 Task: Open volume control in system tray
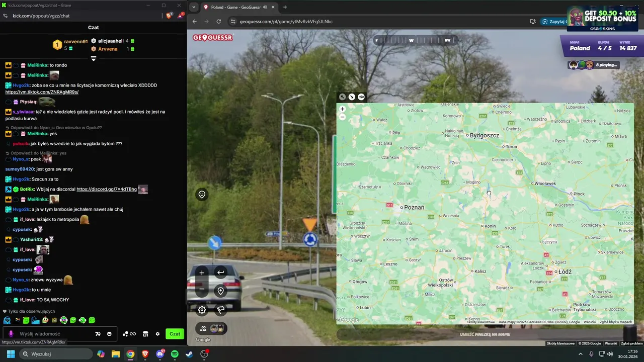(610, 354)
